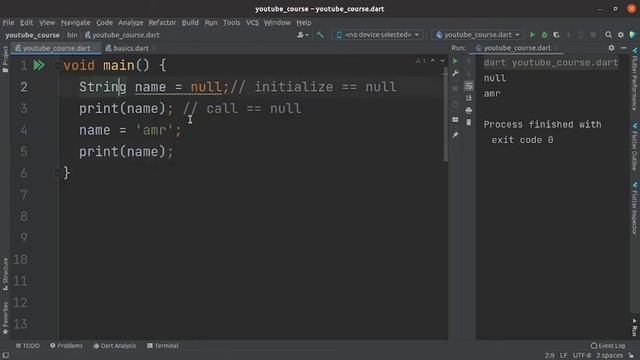Start debugging with the bug icon
This screenshot has height=360, width=640.
pos(544,35)
